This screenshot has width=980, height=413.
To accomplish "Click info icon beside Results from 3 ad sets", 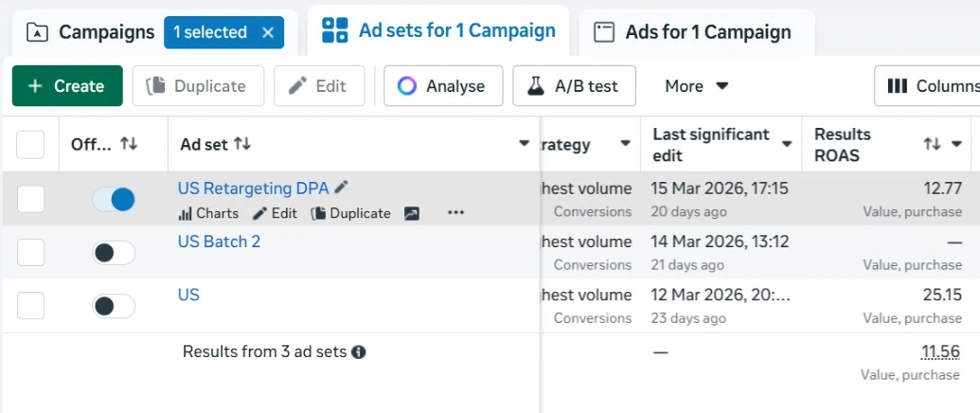I will (x=359, y=352).
